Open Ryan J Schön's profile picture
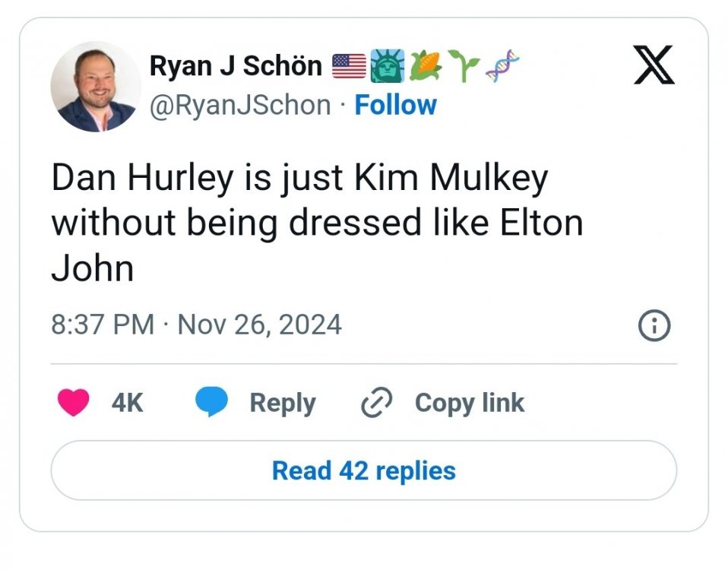728x570 pixels. coord(95,87)
